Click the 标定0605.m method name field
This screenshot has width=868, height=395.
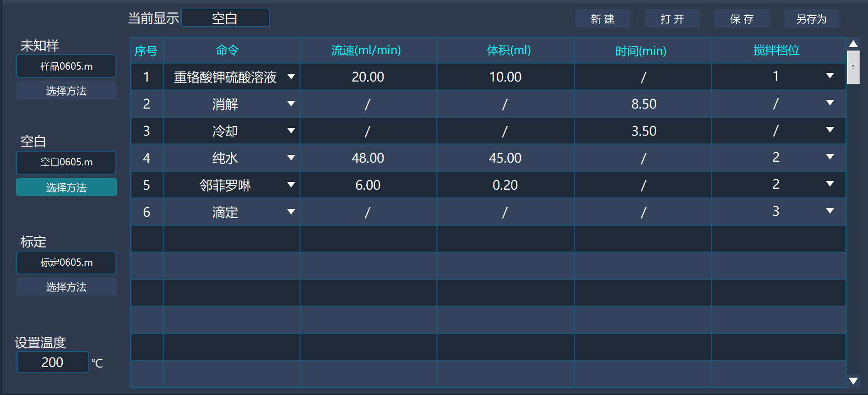click(x=66, y=263)
